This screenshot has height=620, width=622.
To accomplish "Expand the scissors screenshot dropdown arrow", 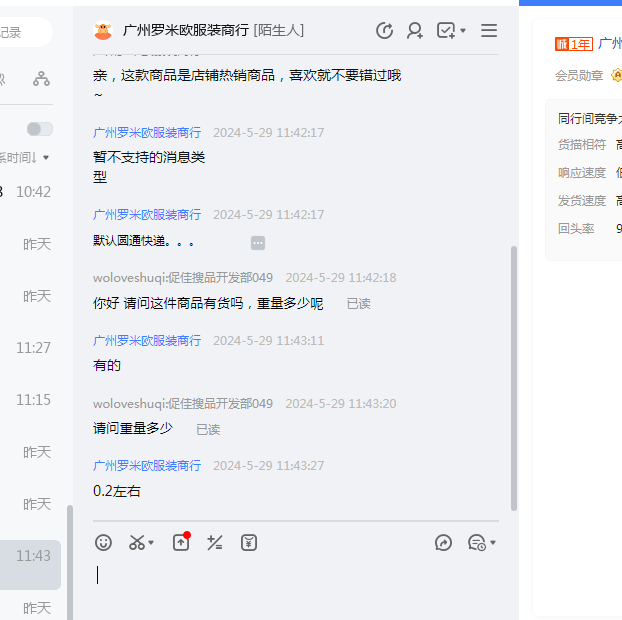I will pyautogui.click(x=151, y=544).
